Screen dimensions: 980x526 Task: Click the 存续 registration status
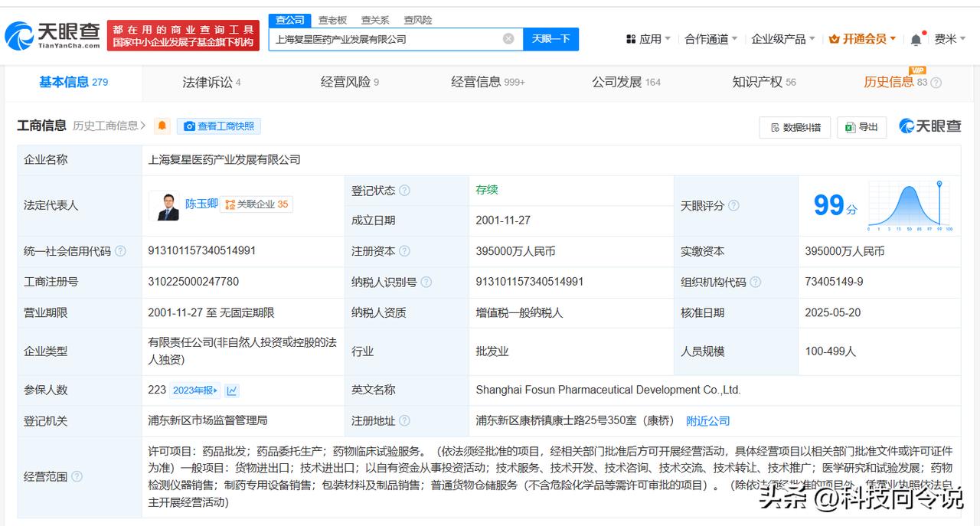pyautogui.click(x=487, y=190)
